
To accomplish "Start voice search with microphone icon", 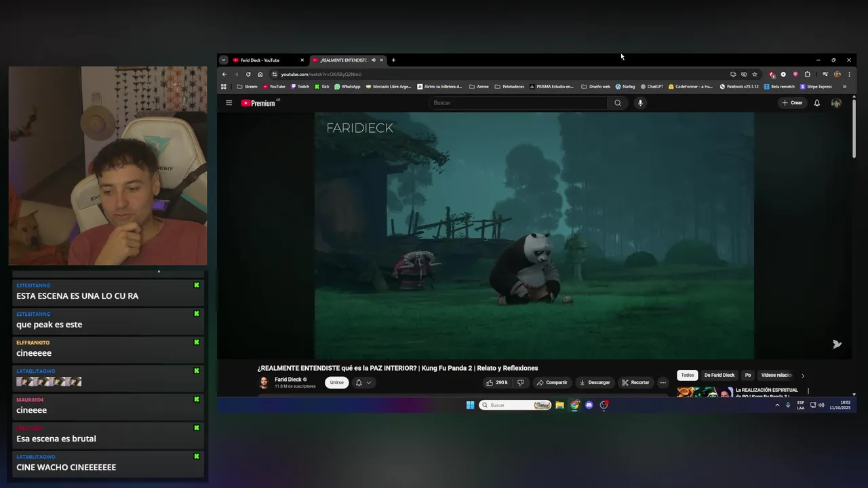I will tap(639, 103).
